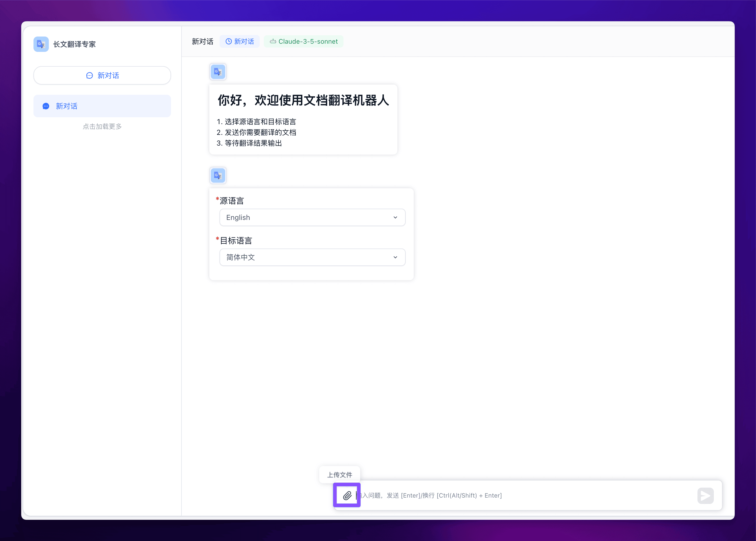The width and height of the screenshot is (756, 541).
Task: Click the paperclip upload file icon
Action: coord(347,495)
